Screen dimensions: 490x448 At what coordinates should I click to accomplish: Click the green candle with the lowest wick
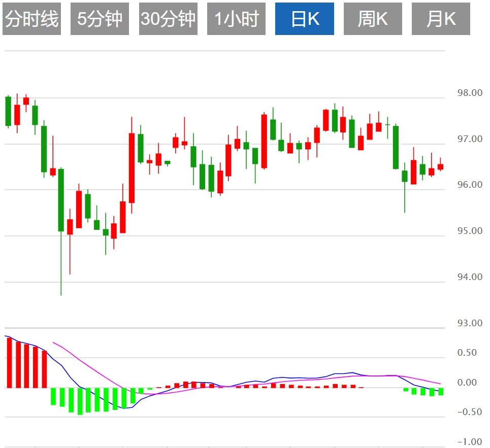pos(61,200)
